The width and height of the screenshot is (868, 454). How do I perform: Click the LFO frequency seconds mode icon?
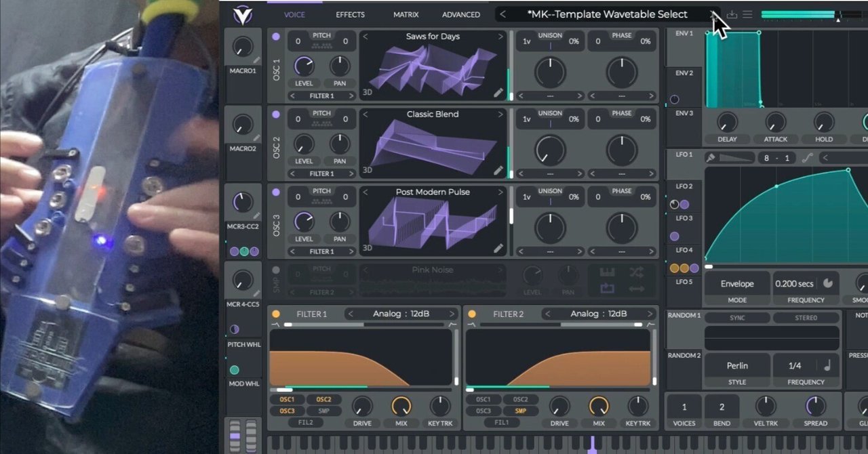(828, 284)
